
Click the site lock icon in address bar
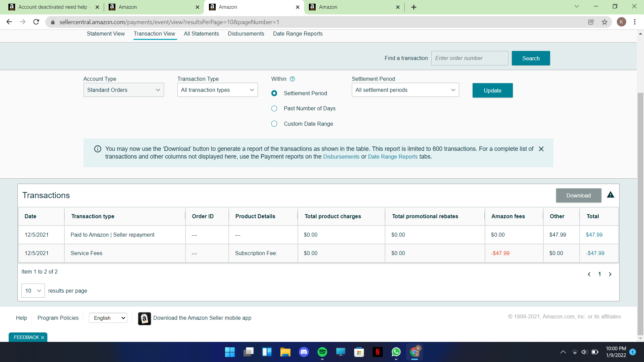click(x=53, y=22)
